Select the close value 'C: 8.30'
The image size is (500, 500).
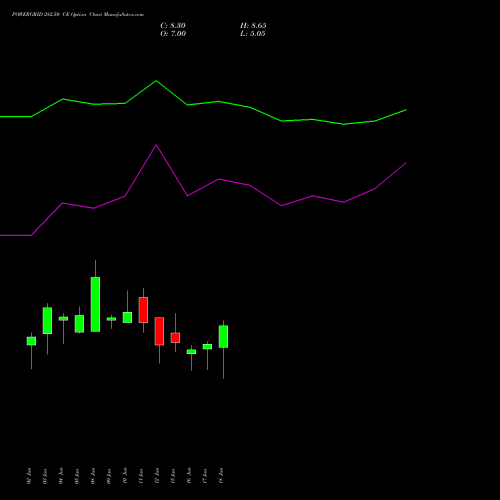pos(173,26)
